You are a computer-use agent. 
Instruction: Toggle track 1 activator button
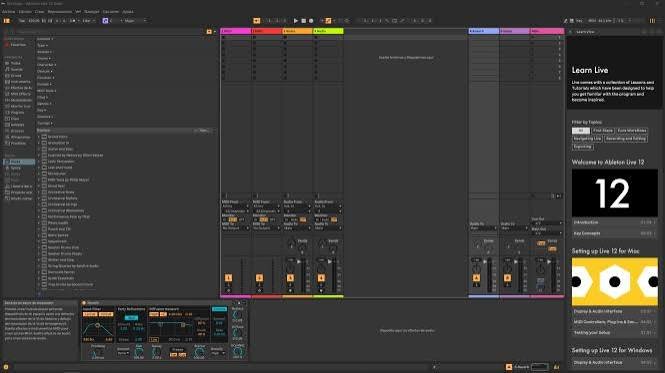click(x=228, y=278)
